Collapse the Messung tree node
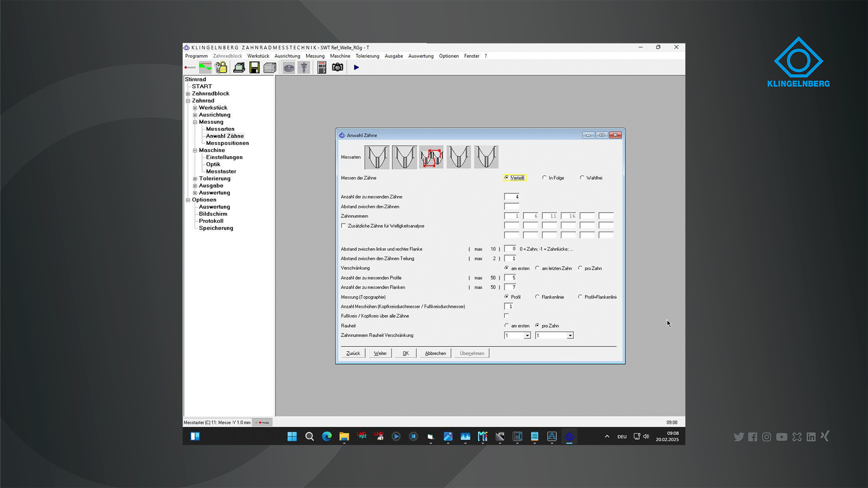The width and height of the screenshot is (868, 488). [x=195, y=122]
